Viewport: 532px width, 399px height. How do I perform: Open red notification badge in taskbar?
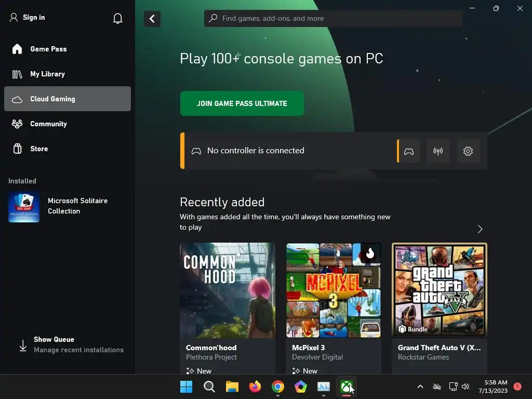pos(517,387)
